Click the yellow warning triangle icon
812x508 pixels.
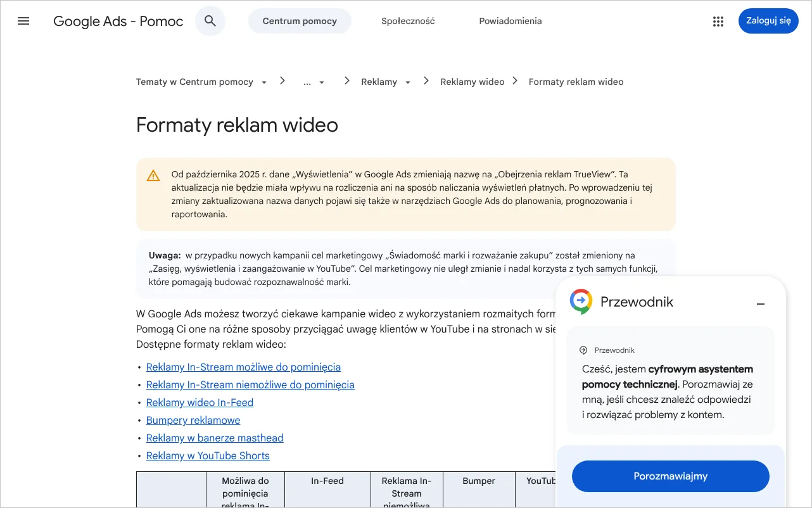(x=153, y=175)
